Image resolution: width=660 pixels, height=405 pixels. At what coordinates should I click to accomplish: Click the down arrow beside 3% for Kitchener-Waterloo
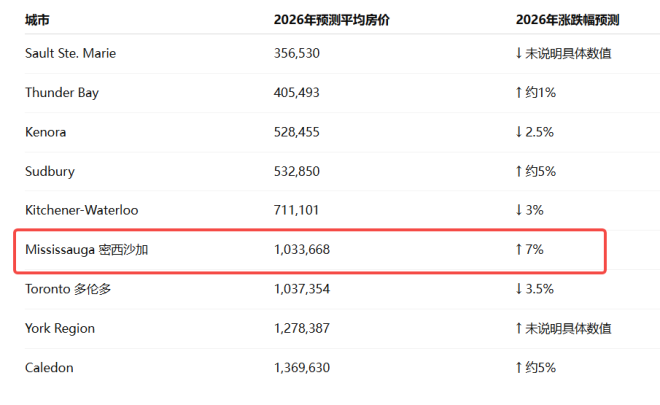518,210
